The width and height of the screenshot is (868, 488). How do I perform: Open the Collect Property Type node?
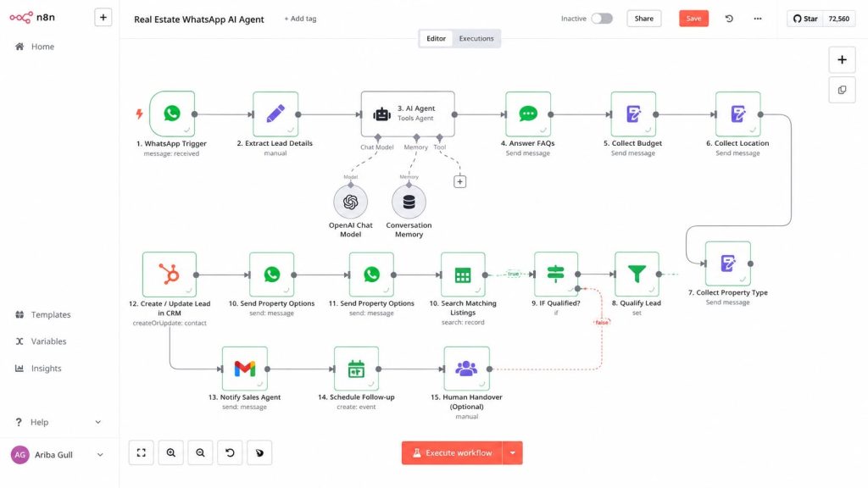728,263
